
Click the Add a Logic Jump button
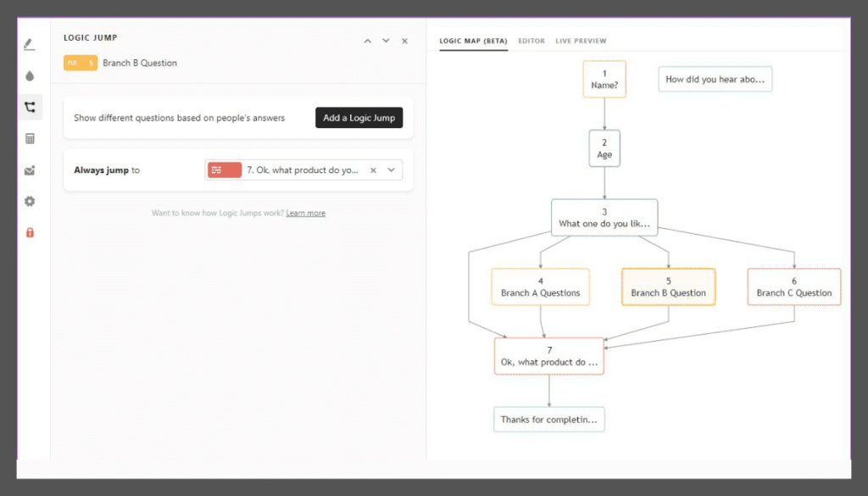coord(359,117)
